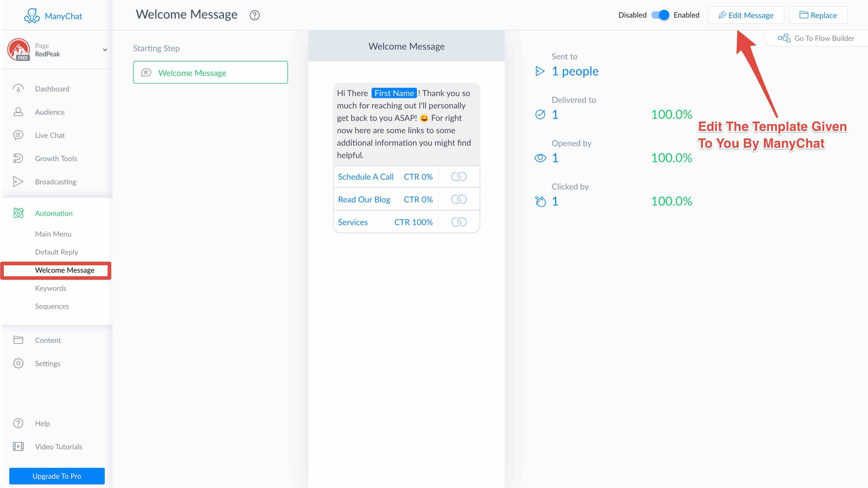Click the Content folder icon

(18, 340)
